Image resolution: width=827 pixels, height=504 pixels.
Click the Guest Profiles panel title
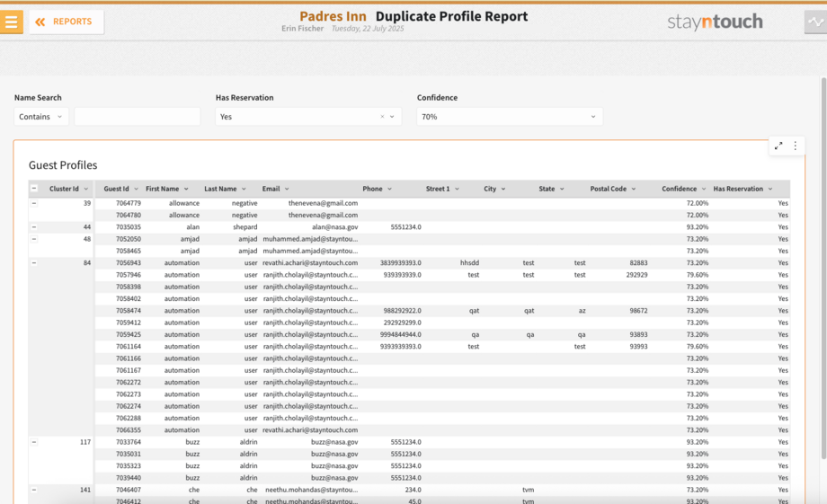click(63, 165)
